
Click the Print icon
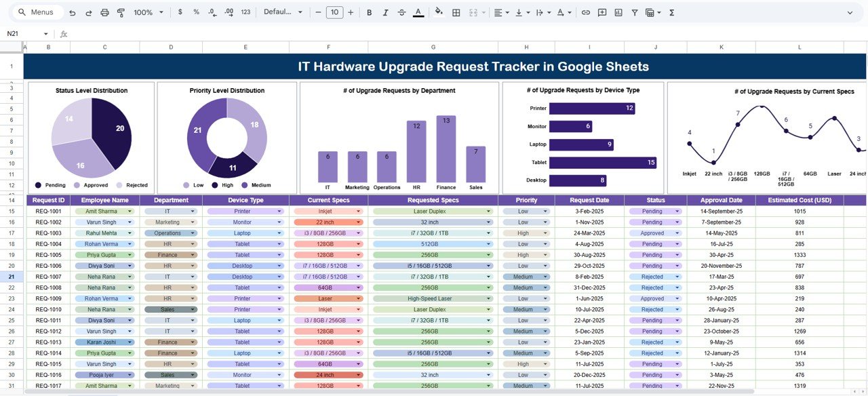point(104,12)
